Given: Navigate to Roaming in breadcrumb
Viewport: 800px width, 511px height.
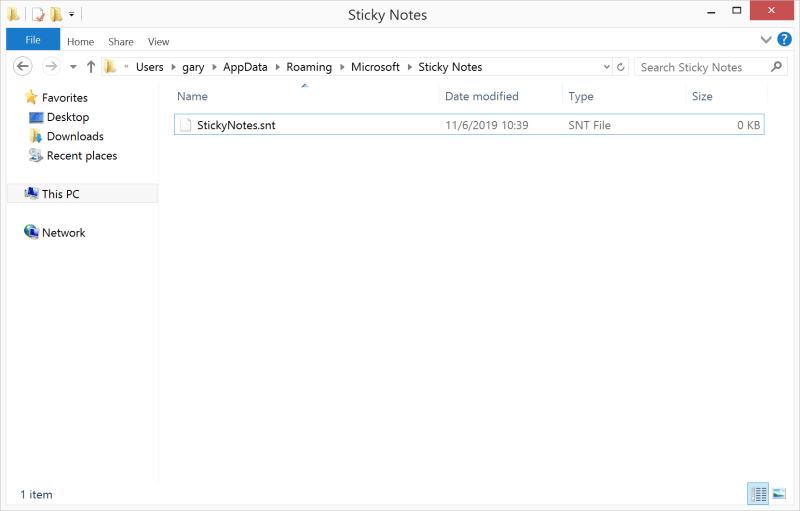Looking at the screenshot, I should click(309, 67).
